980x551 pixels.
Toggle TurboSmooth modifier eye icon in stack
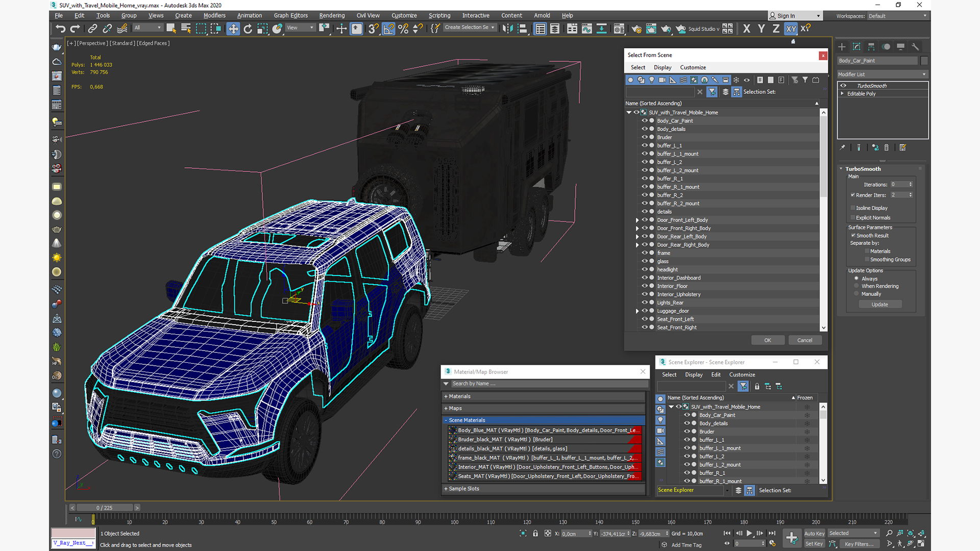point(844,86)
